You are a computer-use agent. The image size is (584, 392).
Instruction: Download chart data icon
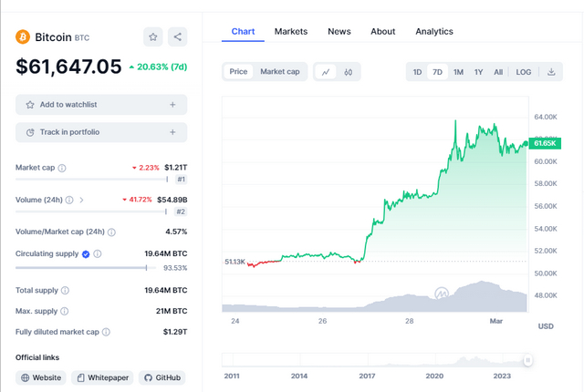tap(551, 72)
